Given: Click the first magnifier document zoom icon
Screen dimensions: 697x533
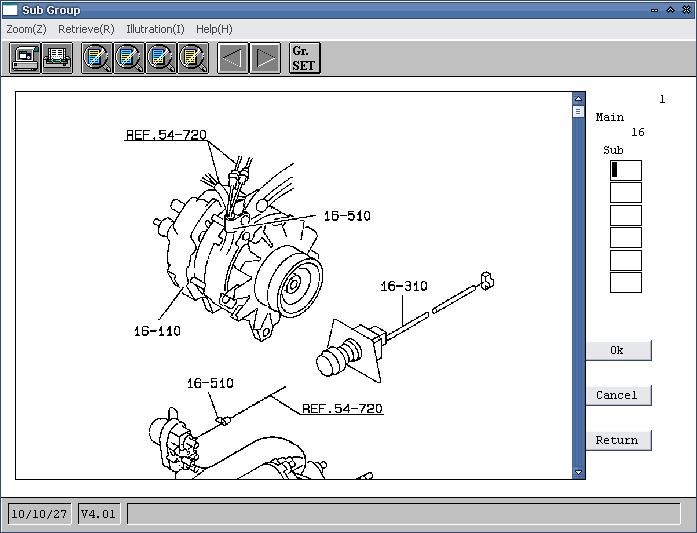Looking at the screenshot, I should click(x=97, y=58).
